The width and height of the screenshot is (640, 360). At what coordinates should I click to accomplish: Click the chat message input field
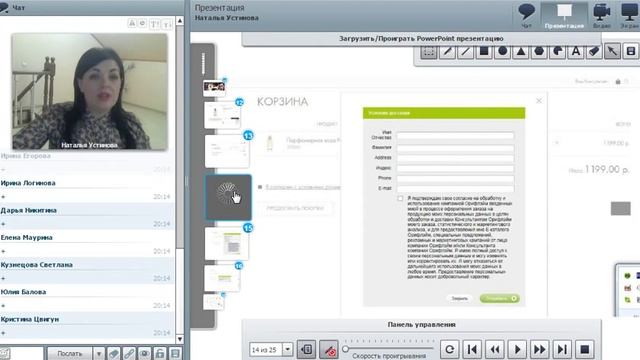click(x=27, y=353)
